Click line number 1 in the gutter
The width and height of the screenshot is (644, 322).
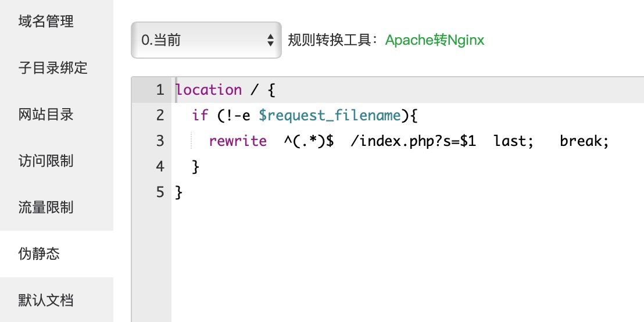pyautogui.click(x=160, y=90)
